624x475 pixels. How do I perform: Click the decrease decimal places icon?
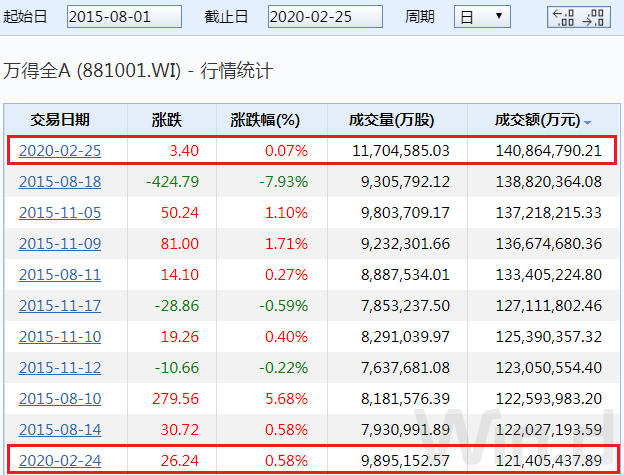click(595, 17)
